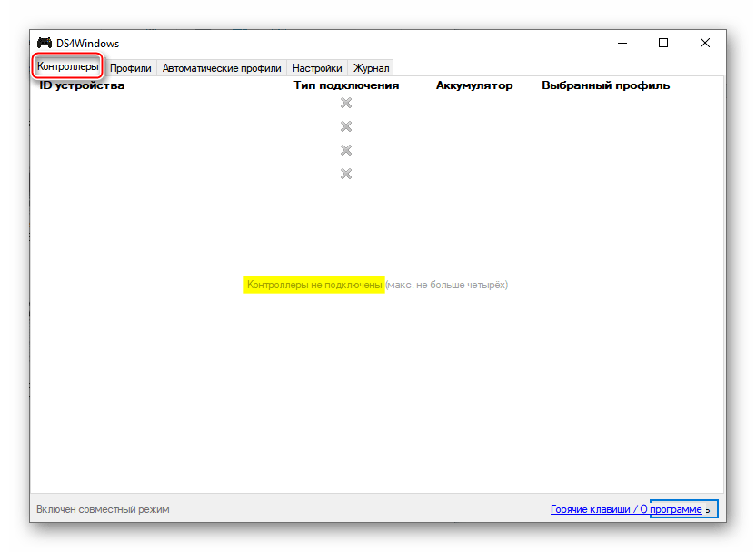Image resolution: width=756 pixels, height=552 pixels.
Task: Click the first disconnected X icon
Action: (346, 103)
